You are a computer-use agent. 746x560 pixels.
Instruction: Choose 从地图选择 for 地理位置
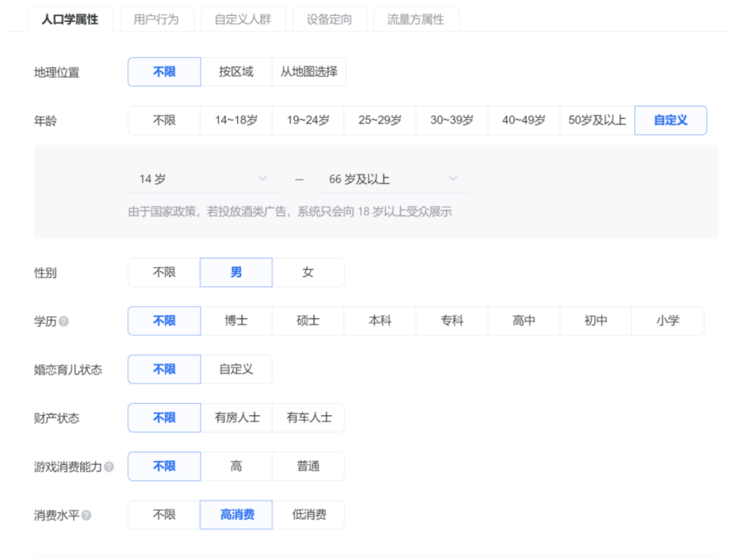(x=309, y=72)
